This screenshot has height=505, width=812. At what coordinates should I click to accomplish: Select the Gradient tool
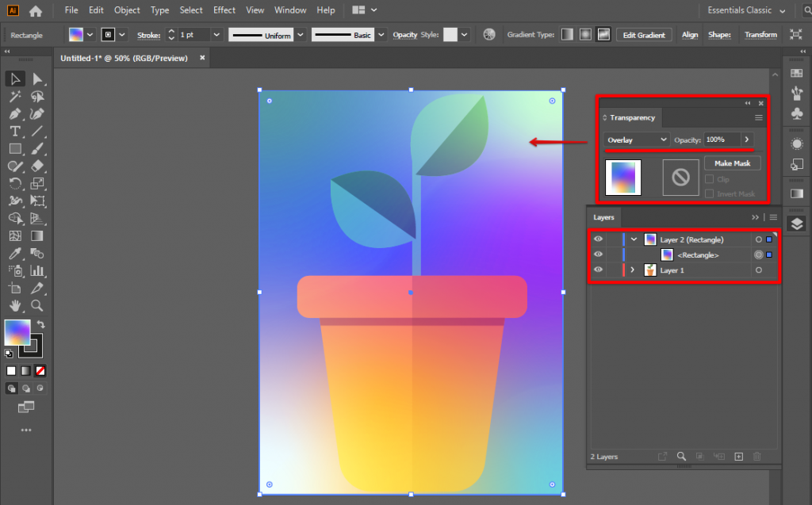tap(37, 236)
